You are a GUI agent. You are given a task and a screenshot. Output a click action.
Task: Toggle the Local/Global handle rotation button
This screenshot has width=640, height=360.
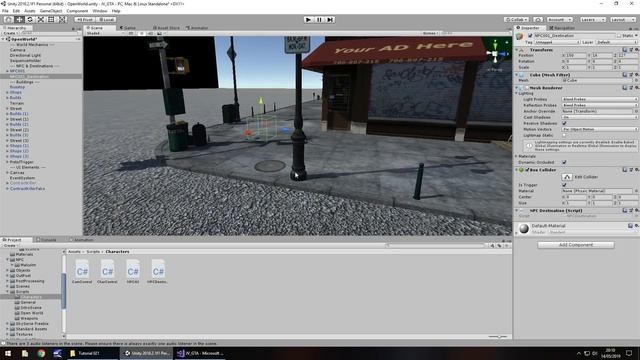click(x=106, y=20)
